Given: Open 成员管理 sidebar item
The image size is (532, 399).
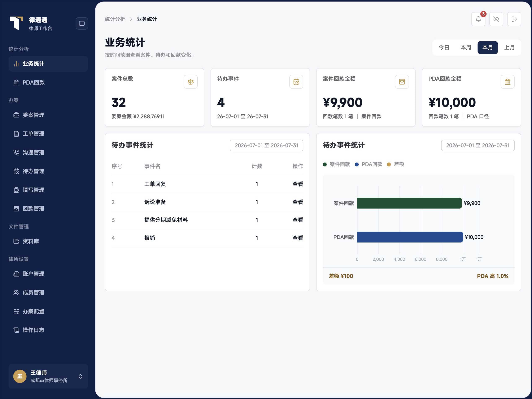Looking at the screenshot, I should [48, 293].
